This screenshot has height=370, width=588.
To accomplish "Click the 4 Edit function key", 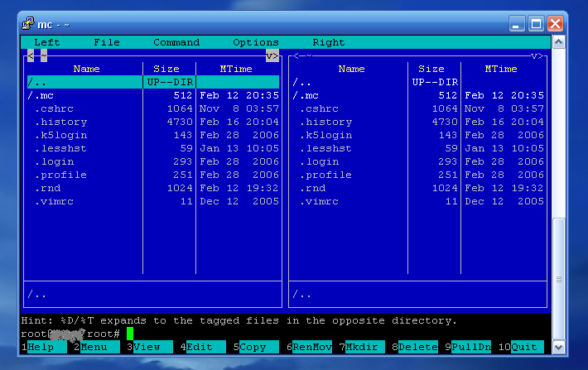I will [203, 347].
